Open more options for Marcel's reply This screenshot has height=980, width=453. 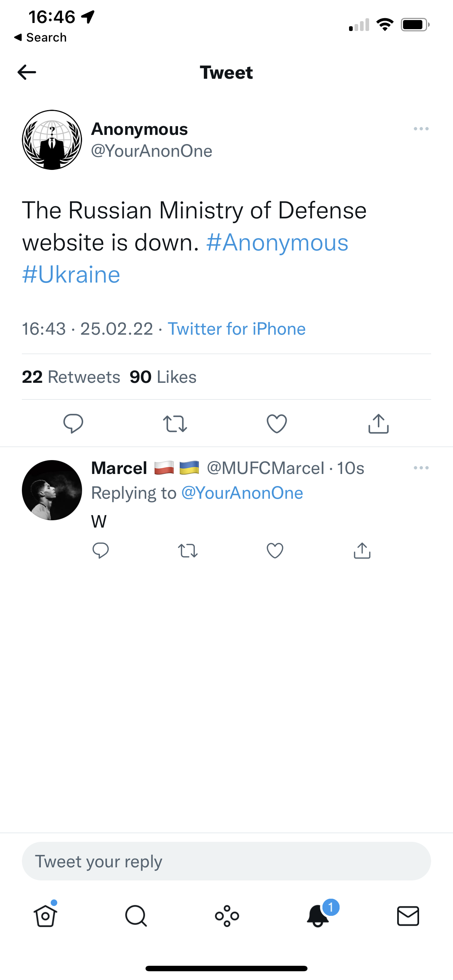421,467
